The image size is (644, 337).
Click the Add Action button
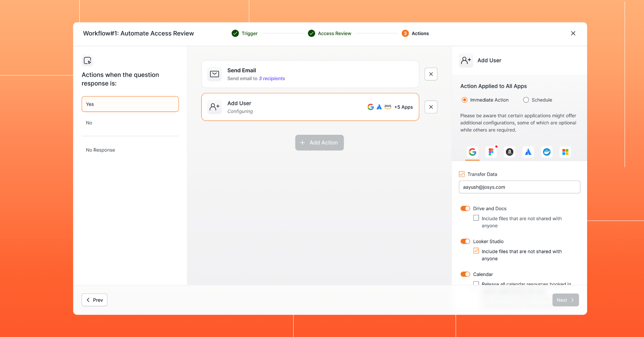[319, 143]
